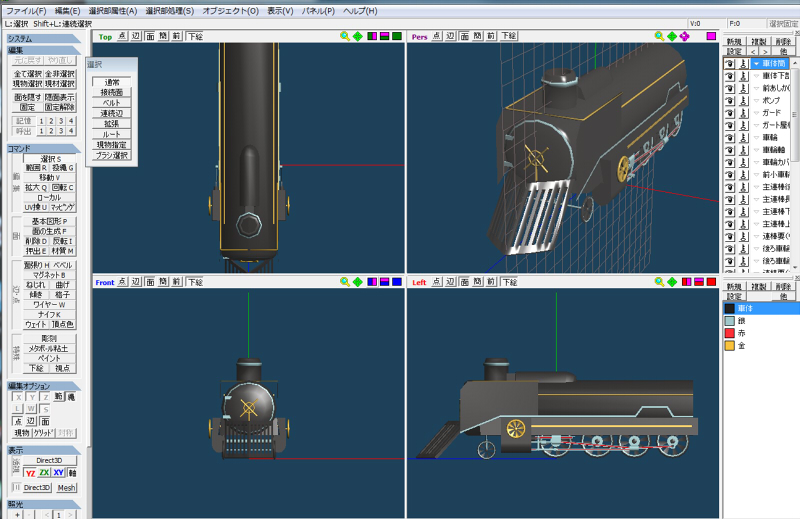Collapse the 車体筒 object tree arrow
The height and width of the screenshot is (519, 800).
pos(757,64)
